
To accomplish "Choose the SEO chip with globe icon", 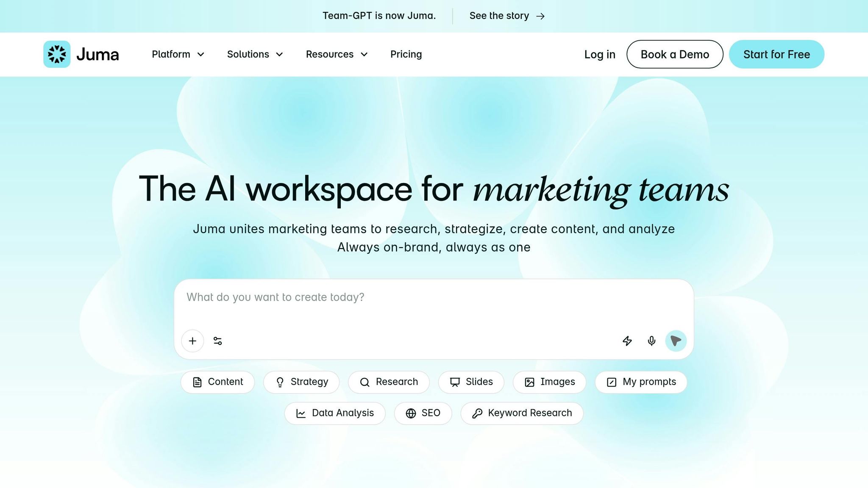I will (x=423, y=413).
